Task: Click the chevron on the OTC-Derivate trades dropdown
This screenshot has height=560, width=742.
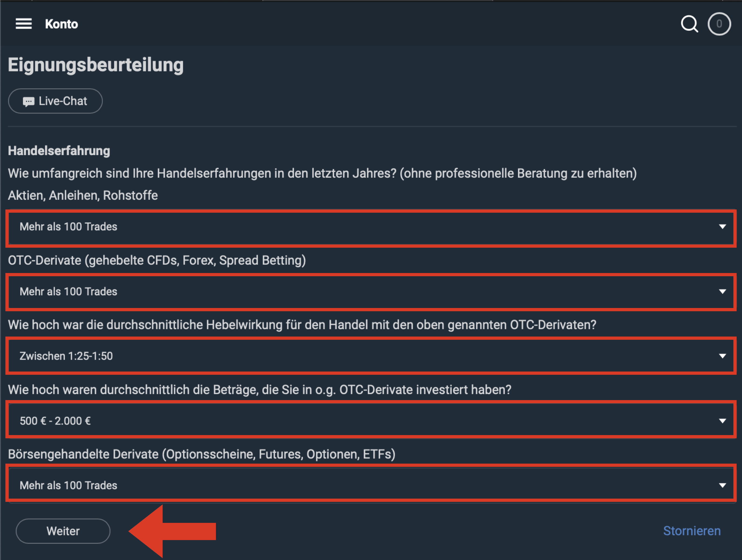Action: (722, 292)
